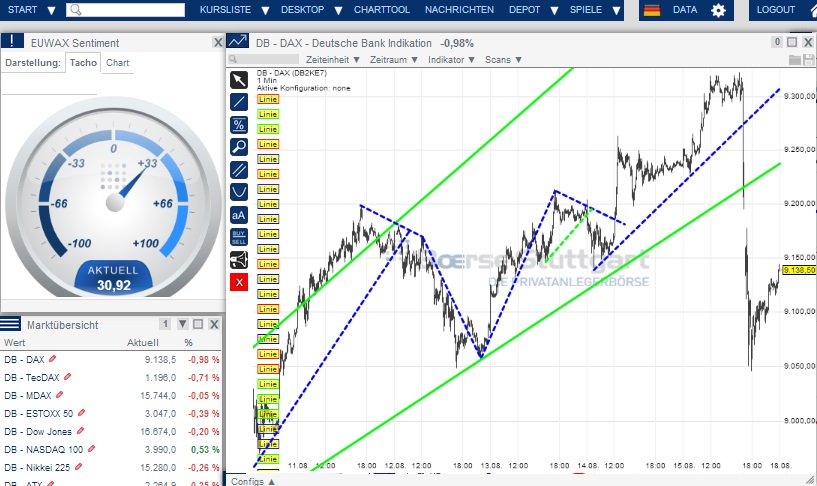
Task: Select the single trend line drawing tool
Action: 239,102
